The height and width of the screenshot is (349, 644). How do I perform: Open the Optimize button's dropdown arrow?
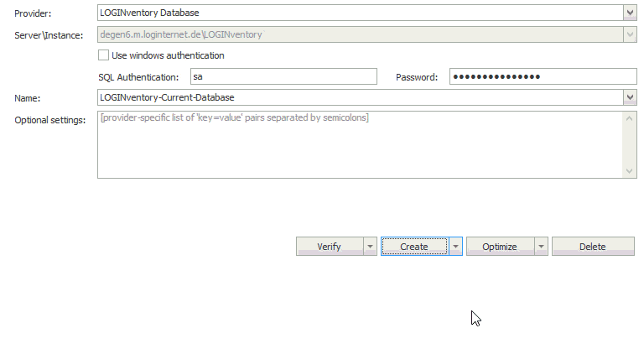coord(542,247)
